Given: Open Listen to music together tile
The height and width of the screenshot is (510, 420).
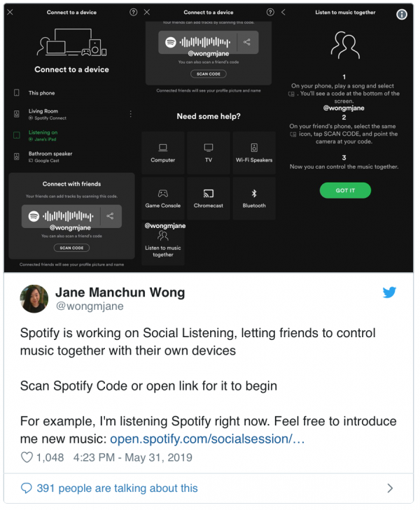Looking at the screenshot, I should click(163, 243).
